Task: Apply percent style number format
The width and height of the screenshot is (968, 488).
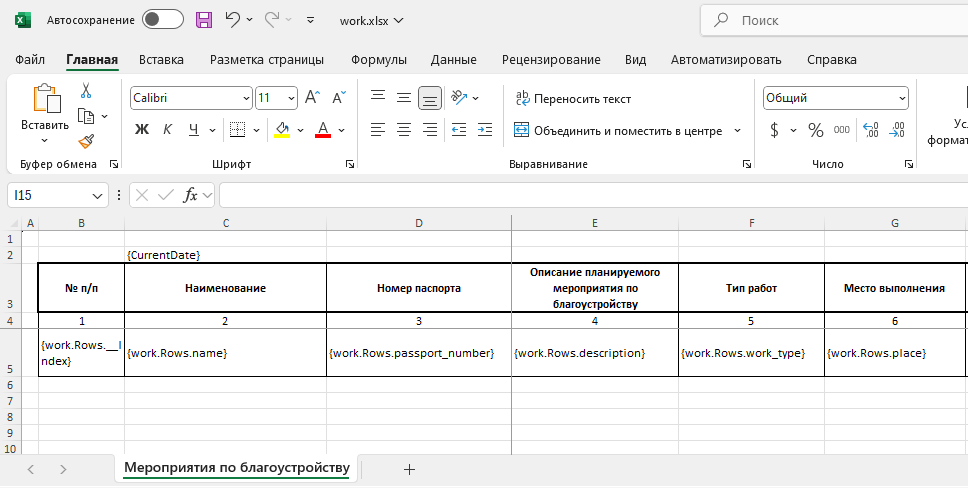Action: (x=815, y=130)
